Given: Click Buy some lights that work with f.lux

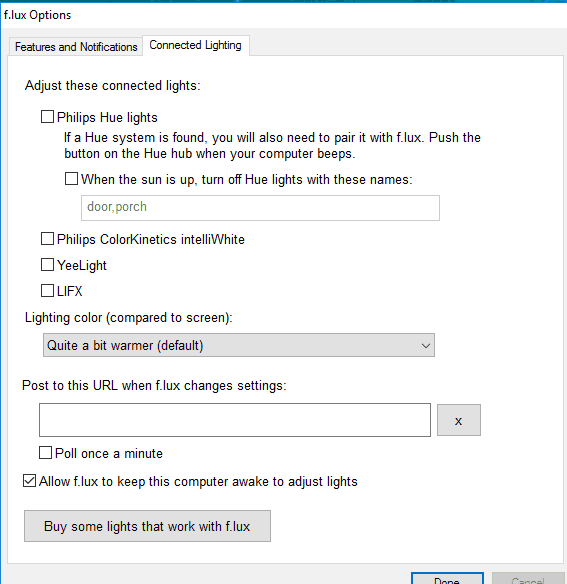Looking at the screenshot, I should click(148, 526).
